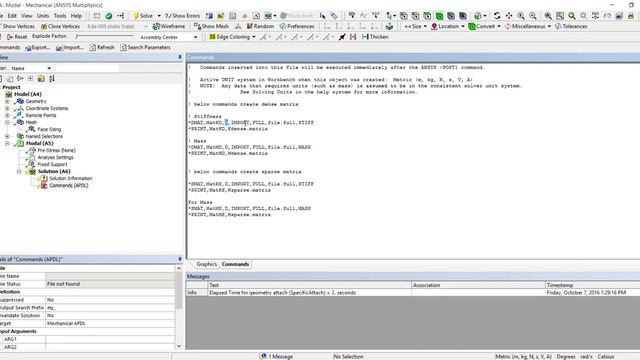The image size is (640, 360).
Task: Click Reset explode button
Action: 17,37
